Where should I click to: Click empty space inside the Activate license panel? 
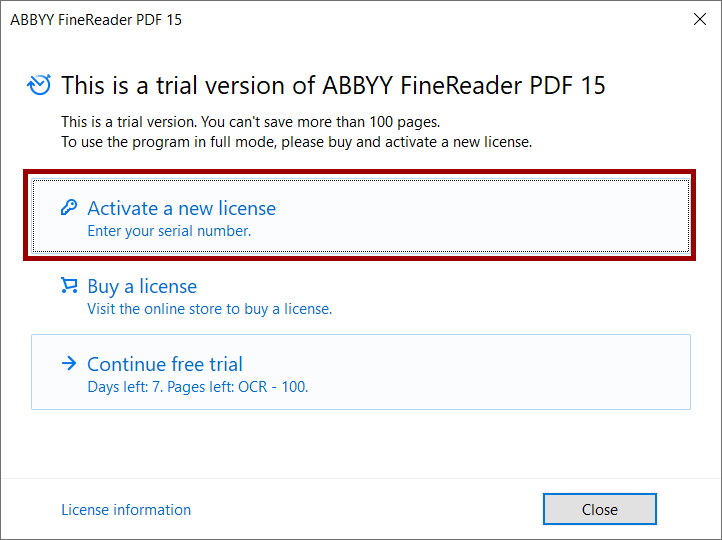[x=483, y=216]
